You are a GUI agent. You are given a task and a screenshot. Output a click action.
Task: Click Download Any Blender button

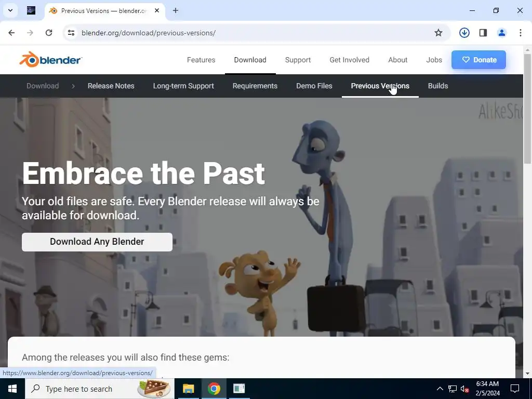97,242
